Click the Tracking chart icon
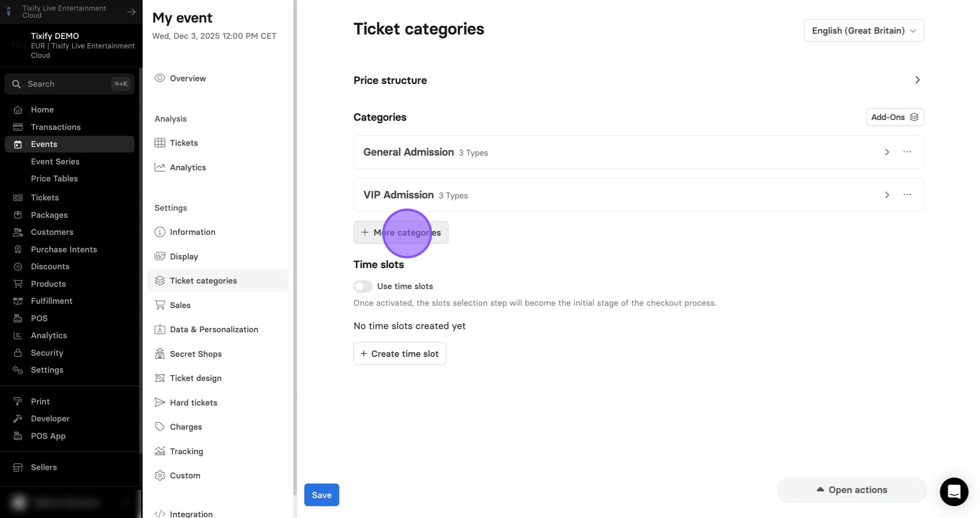 (x=160, y=451)
